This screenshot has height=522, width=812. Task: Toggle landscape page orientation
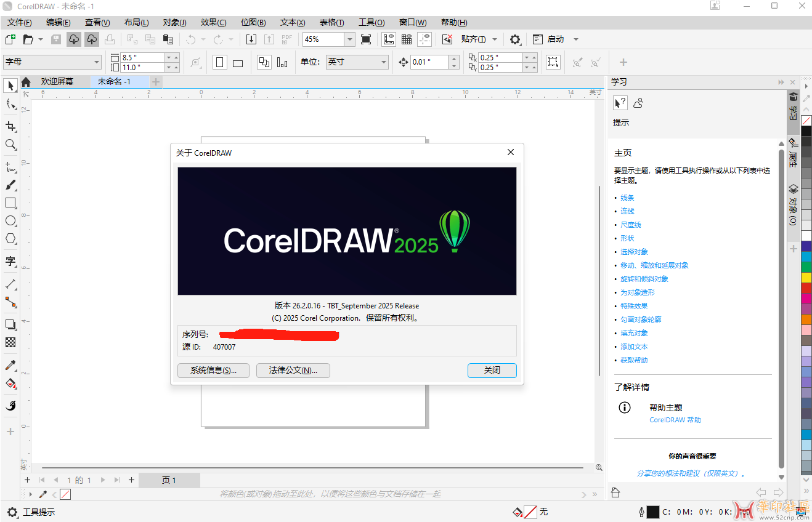pyautogui.click(x=238, y=62)
